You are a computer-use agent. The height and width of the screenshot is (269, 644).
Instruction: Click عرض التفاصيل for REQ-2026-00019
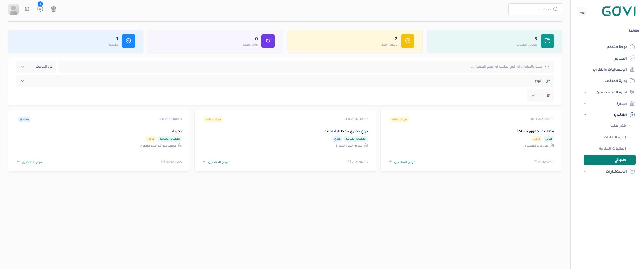(x=404, y=162)
